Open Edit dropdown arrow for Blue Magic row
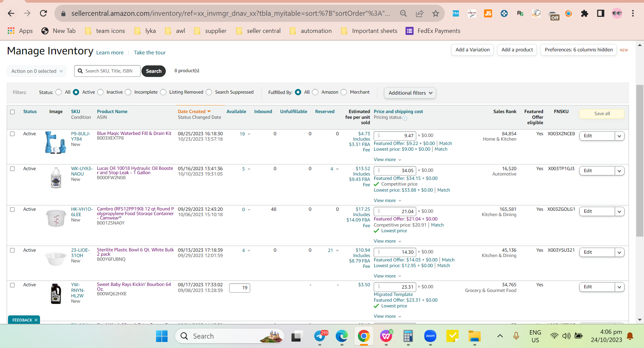Viewport: 644px width, 348px height. (x=619, y=136)
